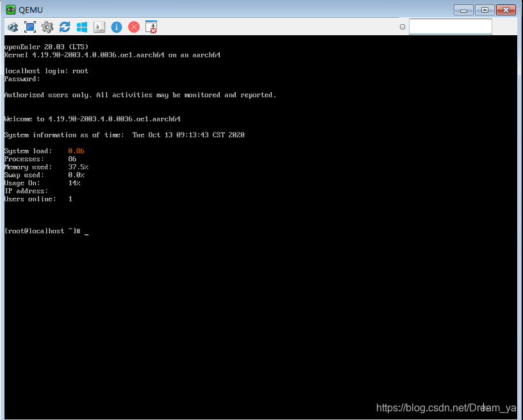The width and height of the screenshot is (523, 420).
Task: Click the root shell prompt line
Action: 46,231
